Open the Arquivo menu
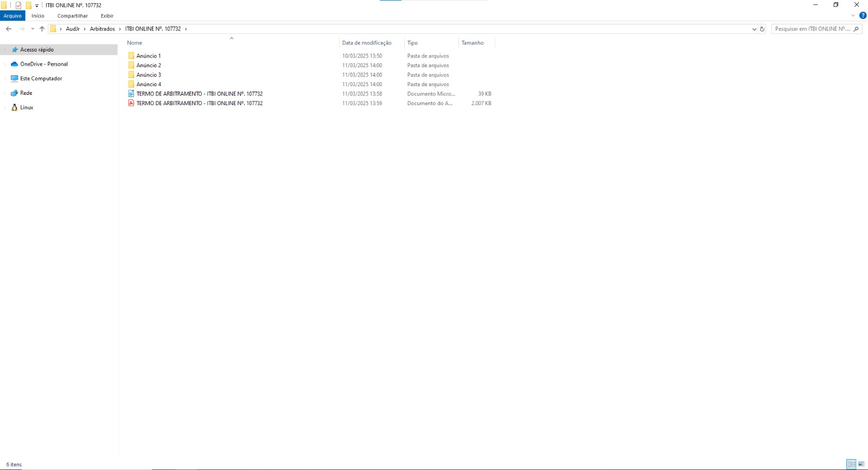 (12, 16)
